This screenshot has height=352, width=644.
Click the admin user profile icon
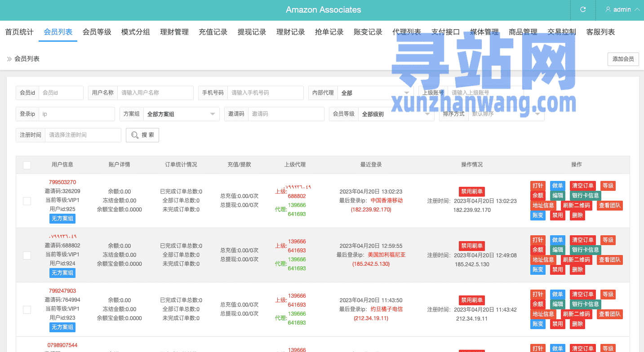608,9
